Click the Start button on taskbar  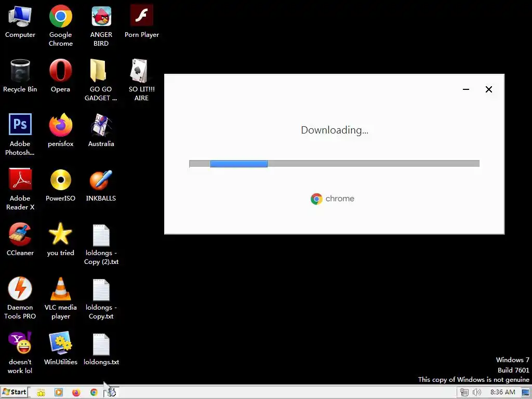pyautogui.click(x=15, y=392)
